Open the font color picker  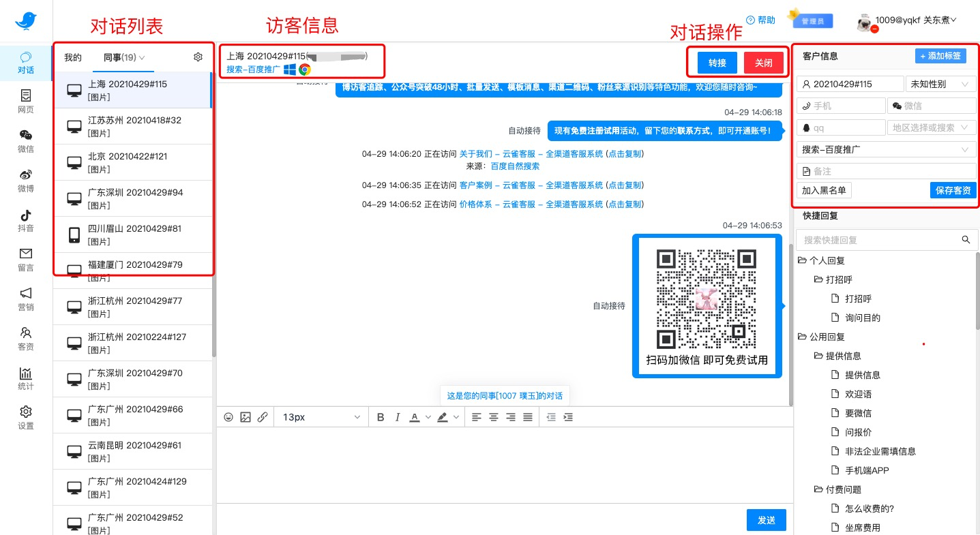pyautogui.click(x=415, y=417)
